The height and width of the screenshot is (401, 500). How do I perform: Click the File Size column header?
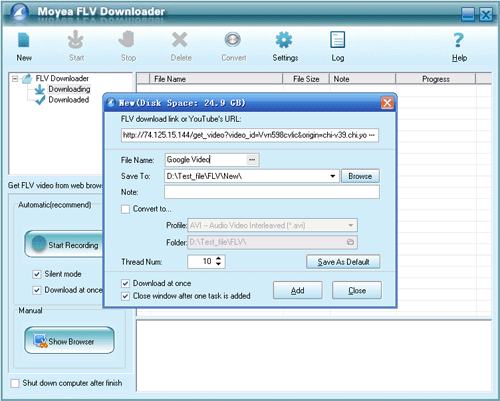coord(306,79)
